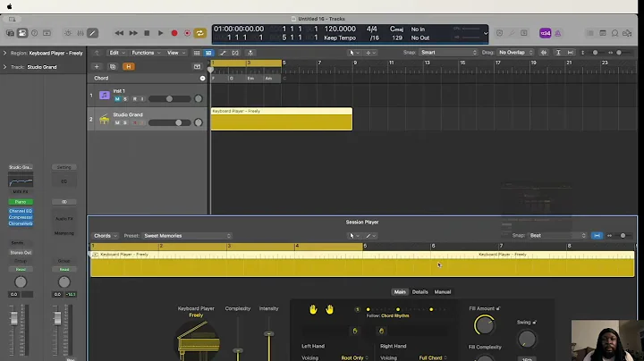Show the grid list view icon

[197, 53]
